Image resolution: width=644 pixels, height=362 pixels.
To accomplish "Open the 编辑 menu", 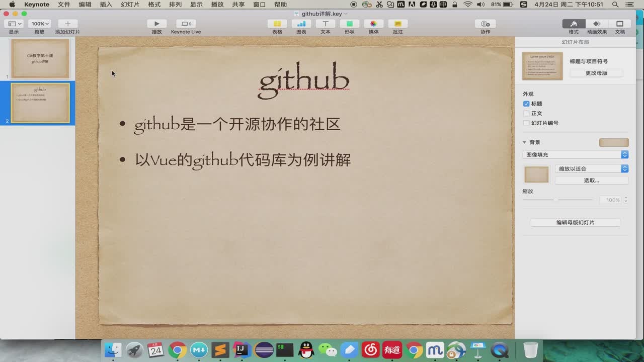I will (x=85, y=5).
